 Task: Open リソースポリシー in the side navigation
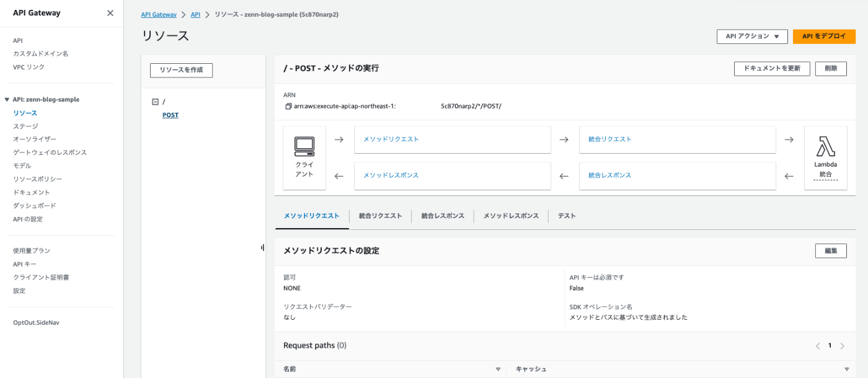(x=37, y=179)
